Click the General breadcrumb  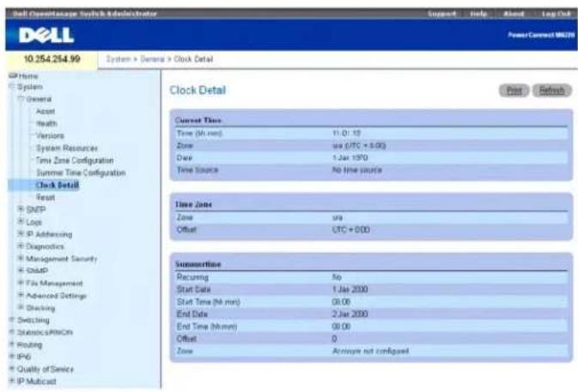click(x=152, y=59)
